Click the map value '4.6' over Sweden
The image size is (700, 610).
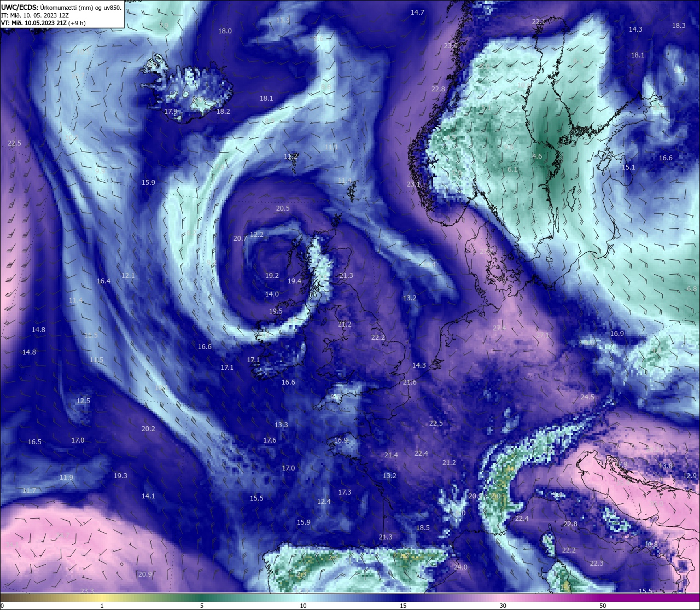tap(537, 156)
